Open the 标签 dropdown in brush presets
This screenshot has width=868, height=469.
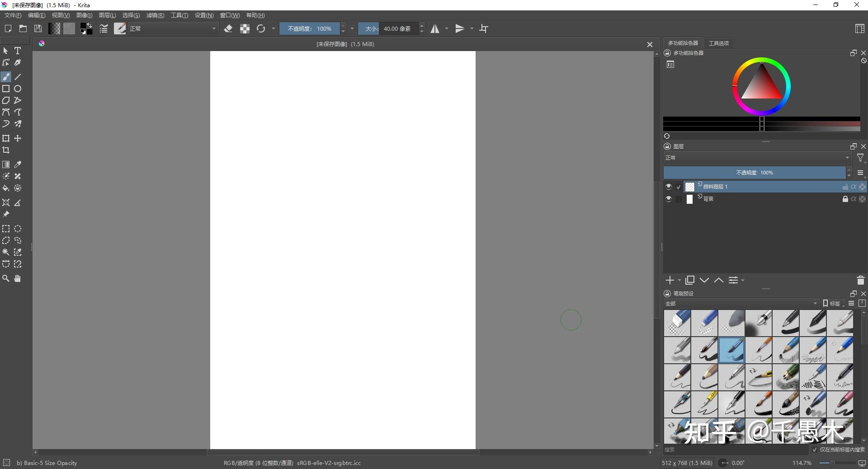pyautogui.click(x=833, y=303)
